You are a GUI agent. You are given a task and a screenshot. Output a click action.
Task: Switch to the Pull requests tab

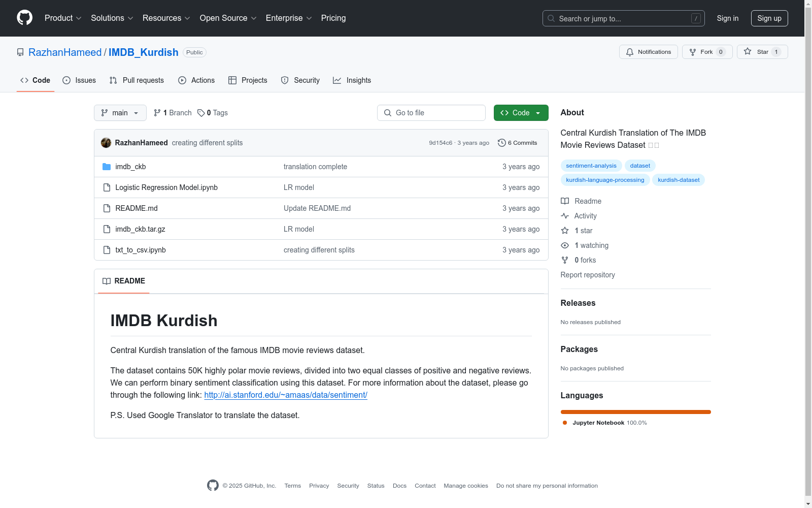137,80
